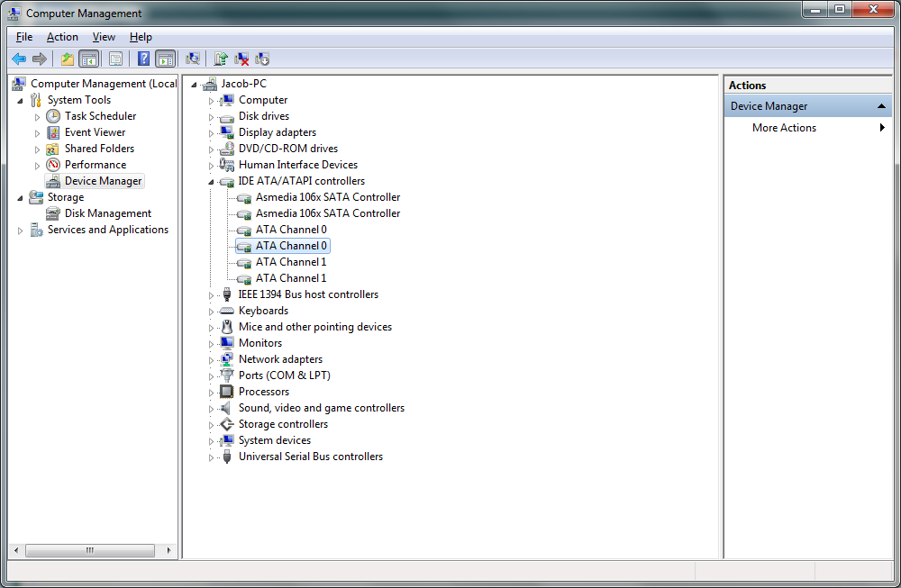Expand Task Scheduler in left tree
This screenshot has height=588, width=901.
(37, 116)
